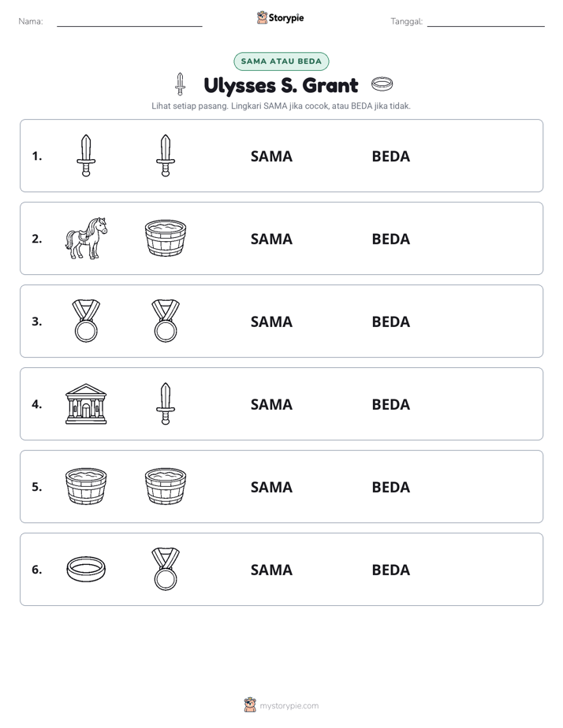Select SAMA for row 5
This screenshot has height=728, width=563.
pos(271,487)
